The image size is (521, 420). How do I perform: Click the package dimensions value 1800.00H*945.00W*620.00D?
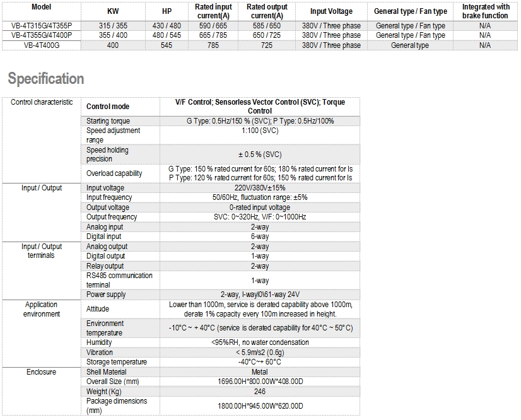click(x=259, y=405)
